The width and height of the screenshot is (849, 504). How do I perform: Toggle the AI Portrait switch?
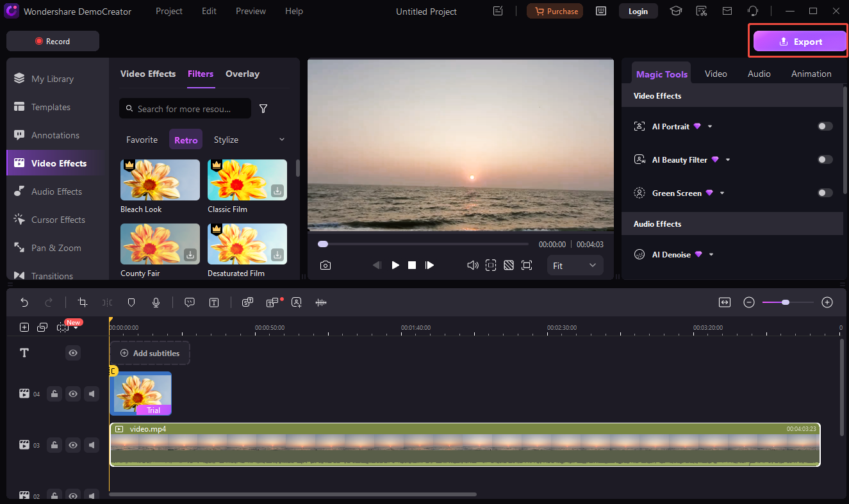(x=825, y=126)
